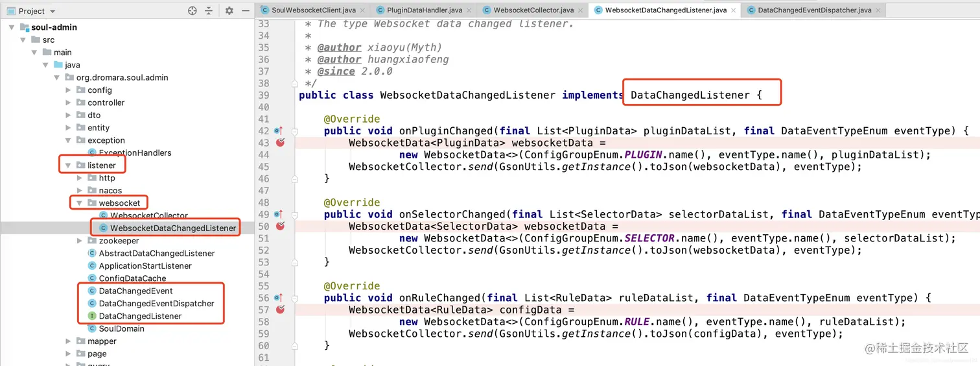Fold the onRuleChanged method at line 56
980x366 pixels.
294,297
